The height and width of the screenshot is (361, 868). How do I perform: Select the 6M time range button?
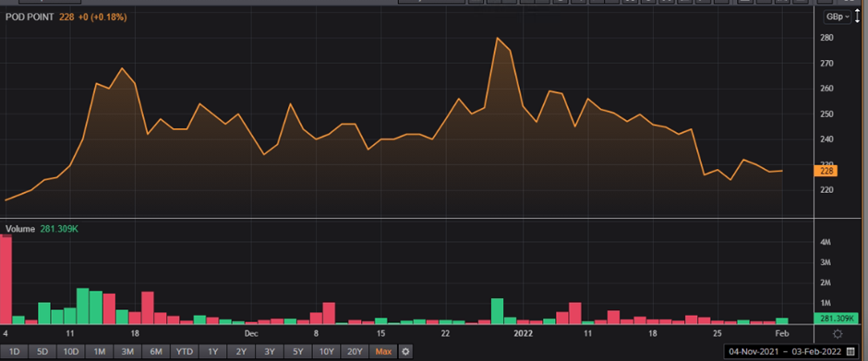[x=155, y=352]
